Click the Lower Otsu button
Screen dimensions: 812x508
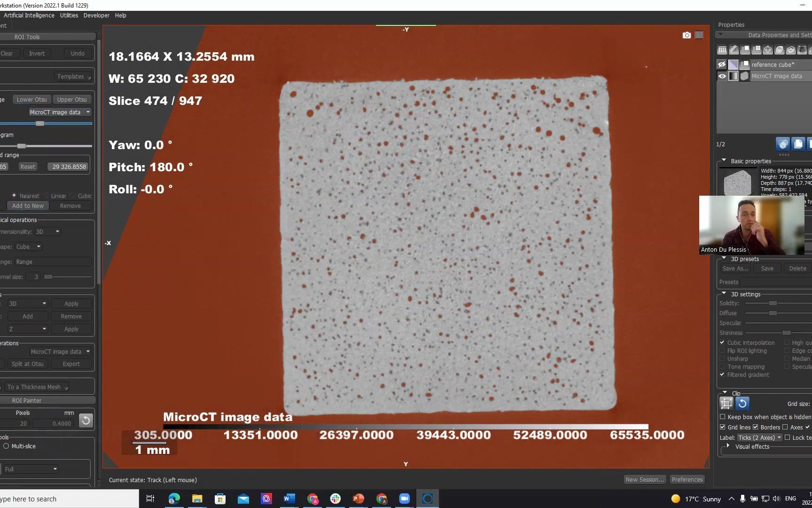point(32,99)
